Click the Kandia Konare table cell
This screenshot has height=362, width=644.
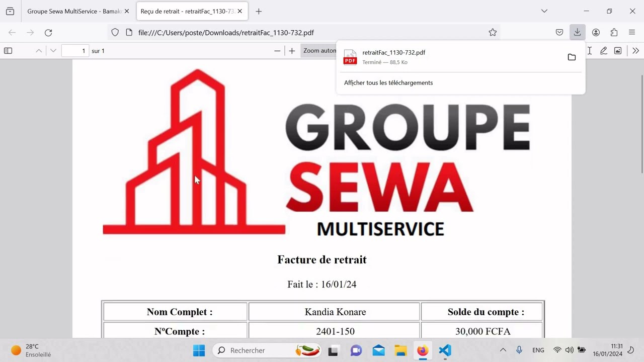point(335,312)
